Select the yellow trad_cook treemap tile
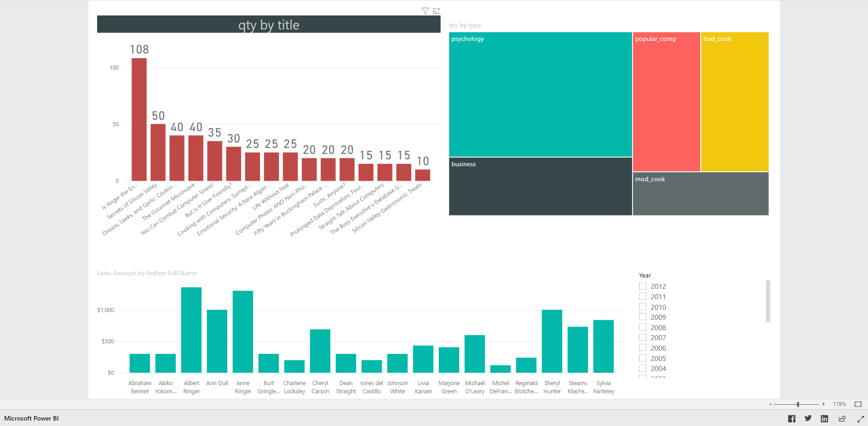 734,102
